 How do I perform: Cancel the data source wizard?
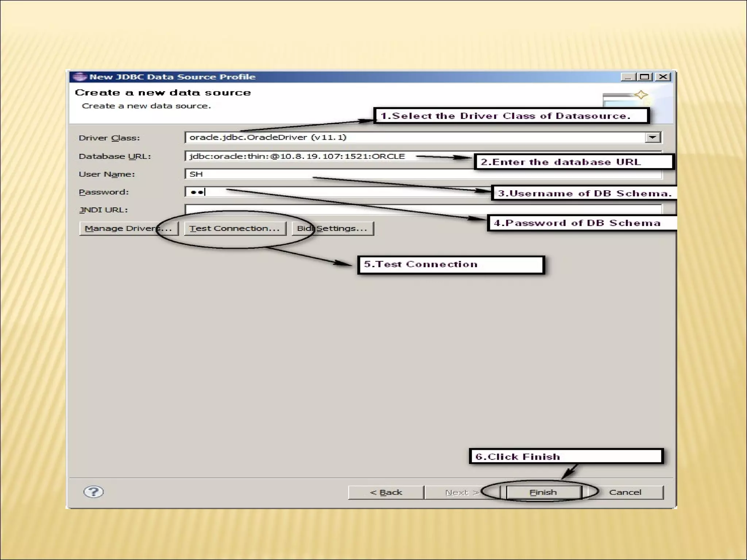625,493
